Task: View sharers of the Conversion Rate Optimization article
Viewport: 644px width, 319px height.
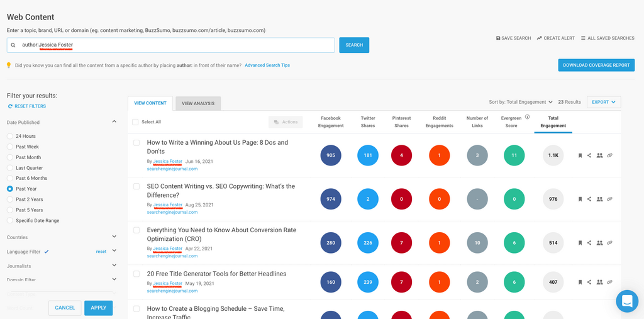Action: point(599,243)
